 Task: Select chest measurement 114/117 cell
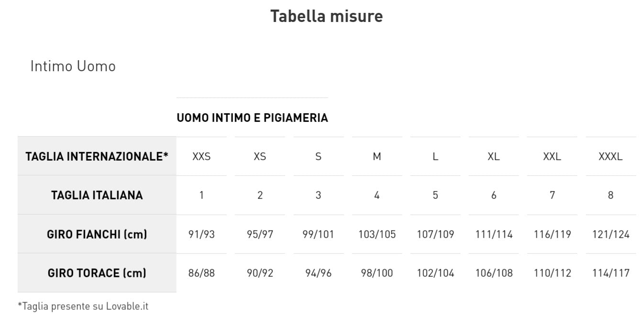611,273
